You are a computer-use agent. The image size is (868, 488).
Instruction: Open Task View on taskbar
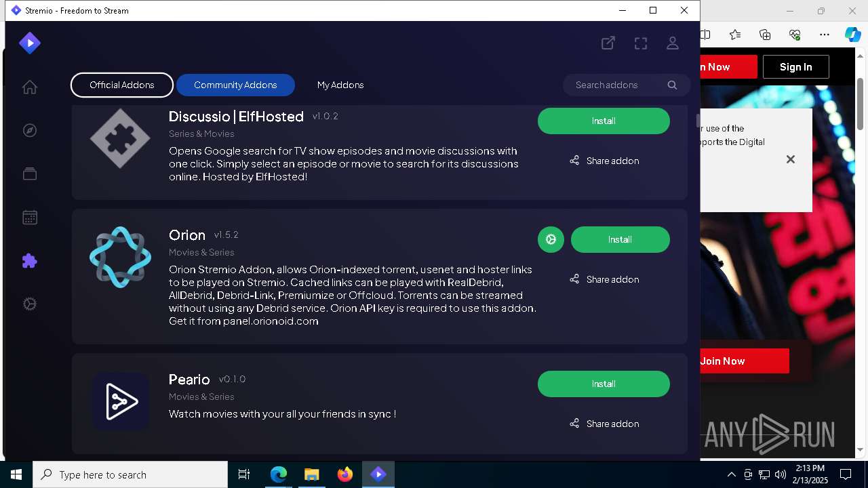[244, 474]
